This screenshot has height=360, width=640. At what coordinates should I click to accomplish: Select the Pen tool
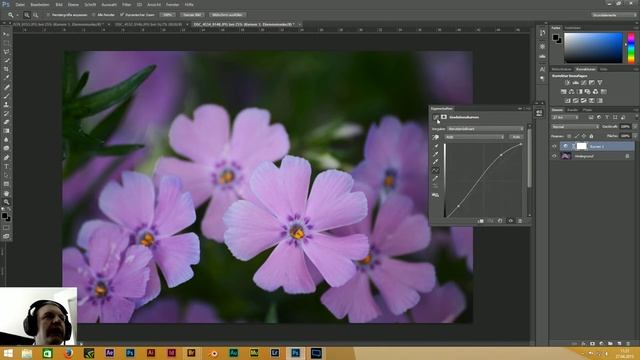(x=6, y=158)
